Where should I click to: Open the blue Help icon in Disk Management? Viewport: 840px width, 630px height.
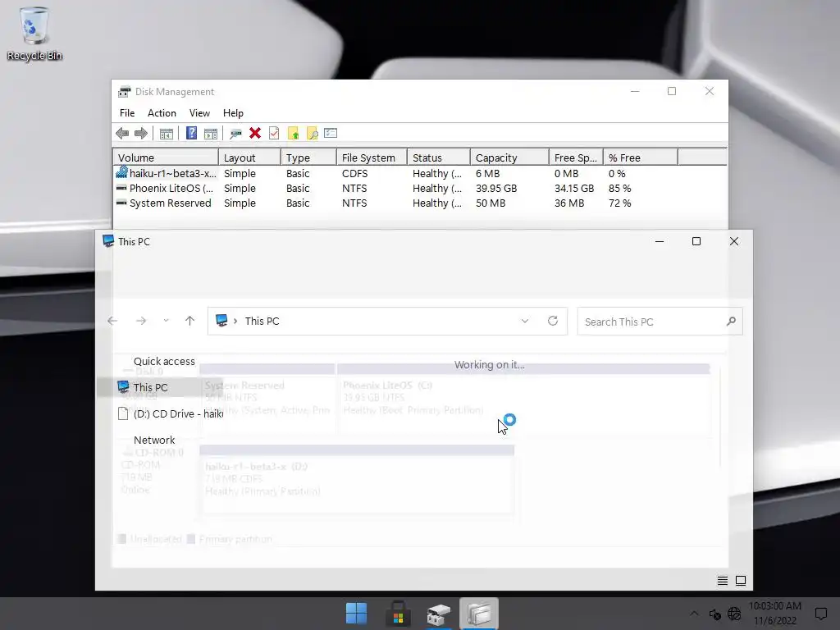(191, 134)
